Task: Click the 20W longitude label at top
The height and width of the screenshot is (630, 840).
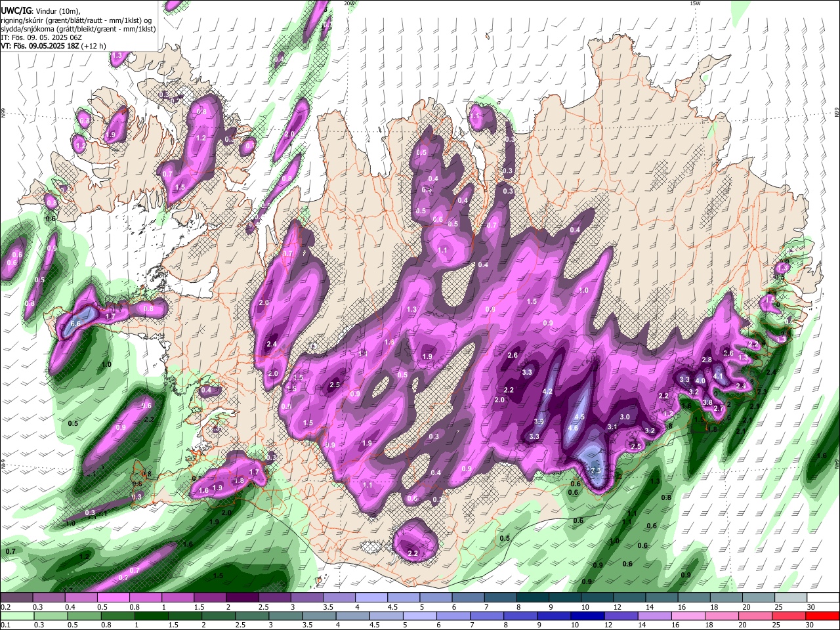Action: (349, 3)
